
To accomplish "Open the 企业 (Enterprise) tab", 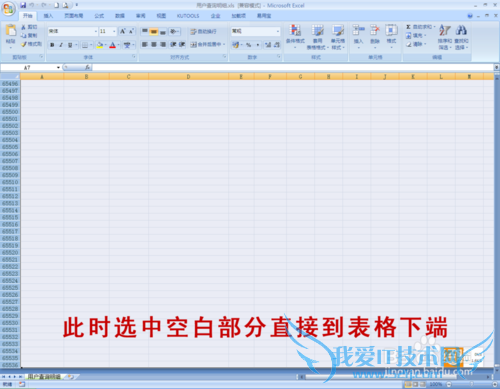I will (x=216, y=16).
